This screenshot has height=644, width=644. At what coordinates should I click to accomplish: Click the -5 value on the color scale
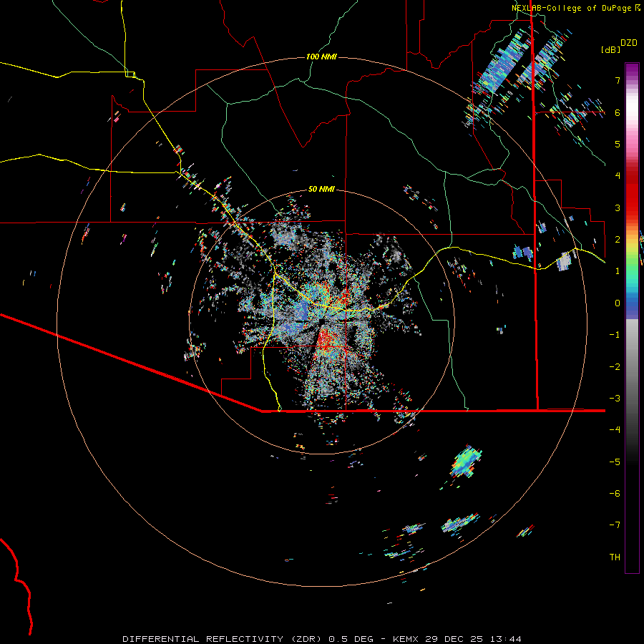point(615,462)
